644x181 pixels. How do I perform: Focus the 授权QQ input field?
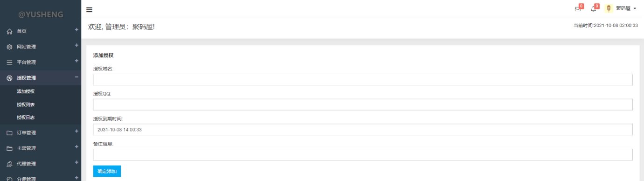pyautogui.click(x=363, y=104)
